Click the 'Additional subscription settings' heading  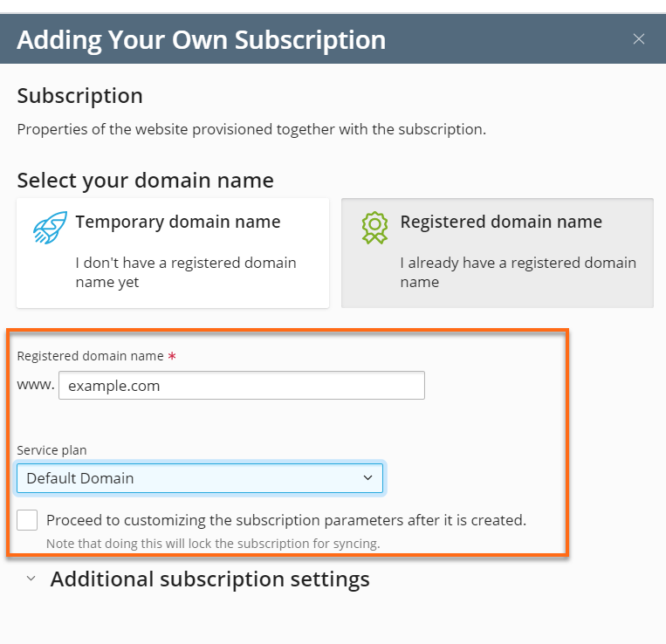coord(209,579)
